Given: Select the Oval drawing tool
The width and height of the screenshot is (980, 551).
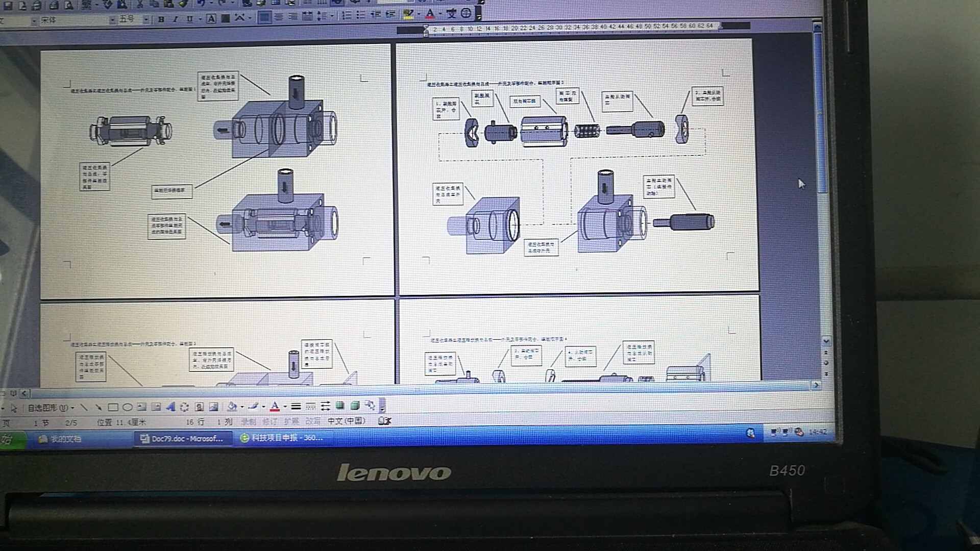Looking at the screenshot, I should [128, 407].
